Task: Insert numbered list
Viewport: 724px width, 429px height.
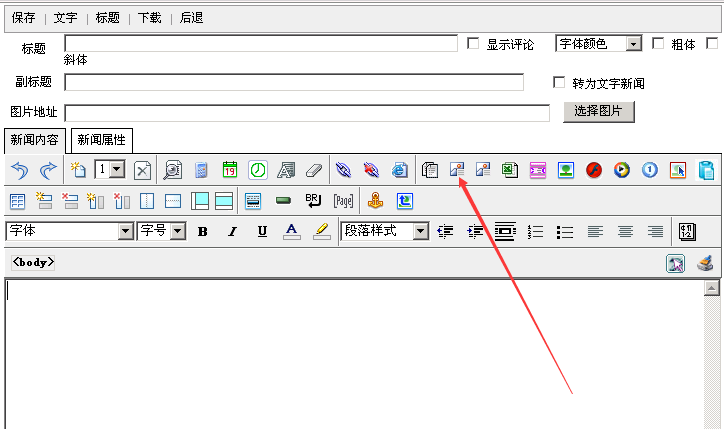Action: (535, 231)
